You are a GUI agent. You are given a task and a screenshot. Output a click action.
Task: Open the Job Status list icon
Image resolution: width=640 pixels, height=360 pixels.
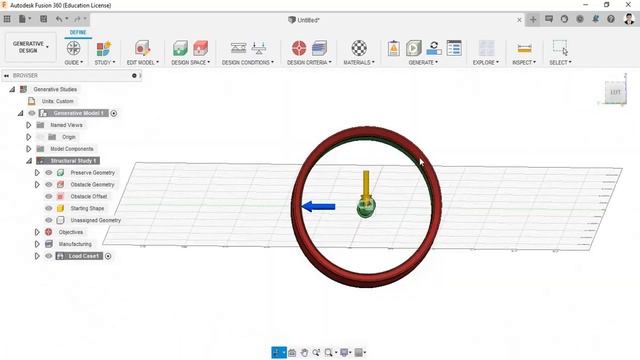click(x=454, y=48)
